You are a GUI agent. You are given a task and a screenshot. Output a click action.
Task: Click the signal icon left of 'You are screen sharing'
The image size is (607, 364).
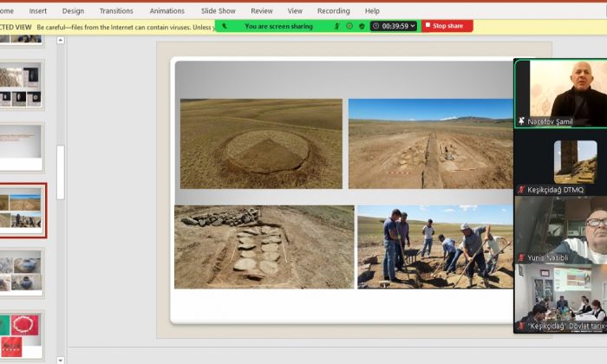[x=222, y=26]
